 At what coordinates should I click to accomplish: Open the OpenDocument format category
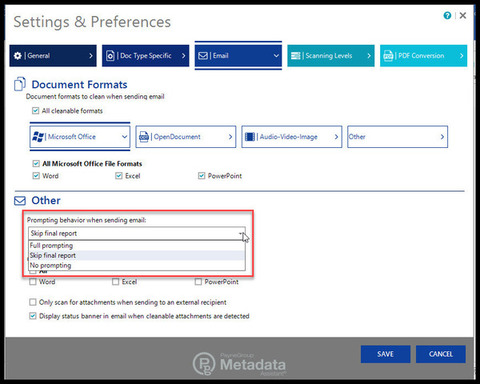pyautogui.click(x=186, y=137)
